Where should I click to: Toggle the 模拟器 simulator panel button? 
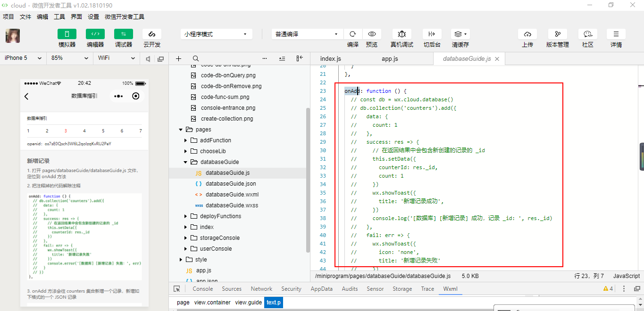tap(67, 34)
